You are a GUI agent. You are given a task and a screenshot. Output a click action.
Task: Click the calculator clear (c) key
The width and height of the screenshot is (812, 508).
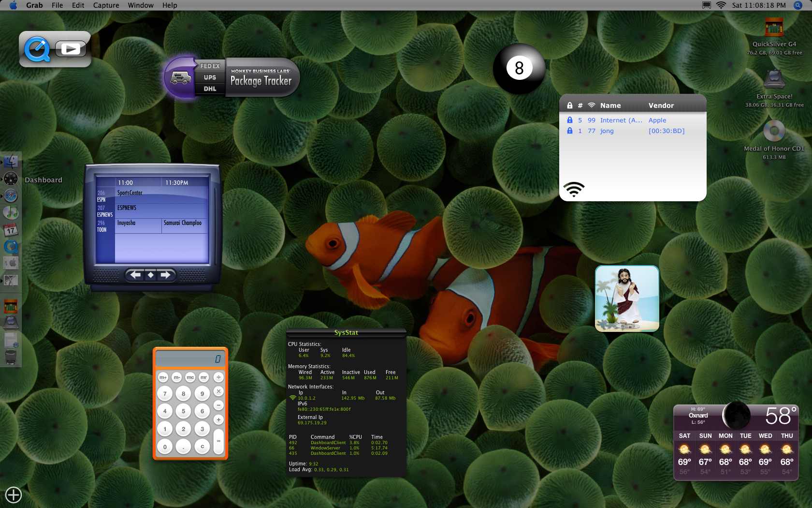(202, 447)
